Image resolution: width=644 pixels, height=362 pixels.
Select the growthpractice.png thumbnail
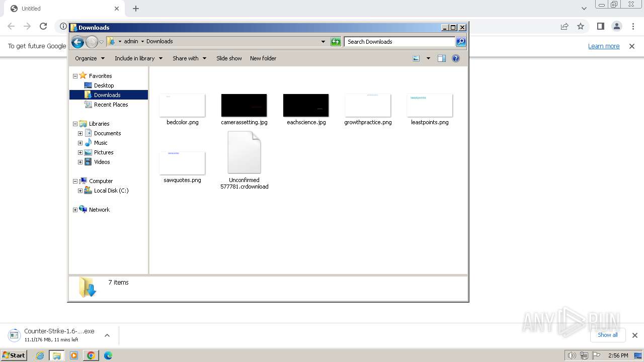(x=368, y=105)
